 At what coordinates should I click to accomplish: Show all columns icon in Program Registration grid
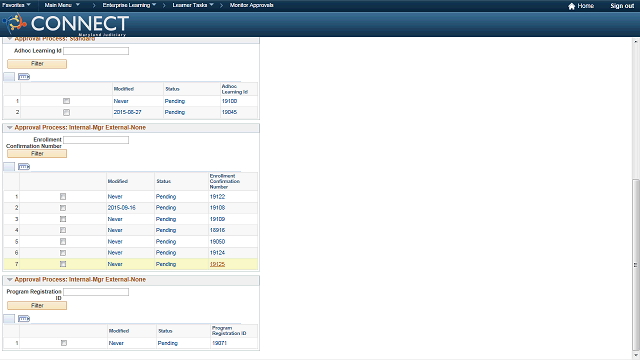tap(24, 318)
